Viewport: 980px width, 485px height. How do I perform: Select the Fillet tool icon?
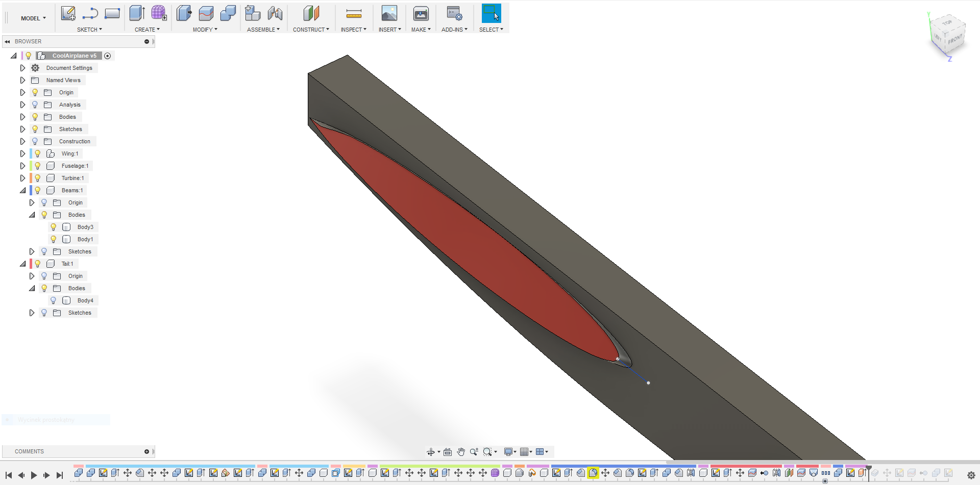point(206,13)
